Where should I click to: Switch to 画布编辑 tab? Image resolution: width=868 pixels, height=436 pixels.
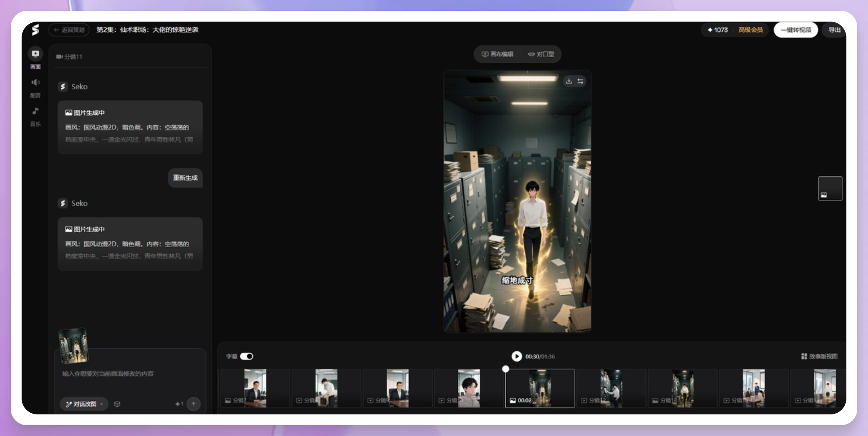[x=498, y=54]
